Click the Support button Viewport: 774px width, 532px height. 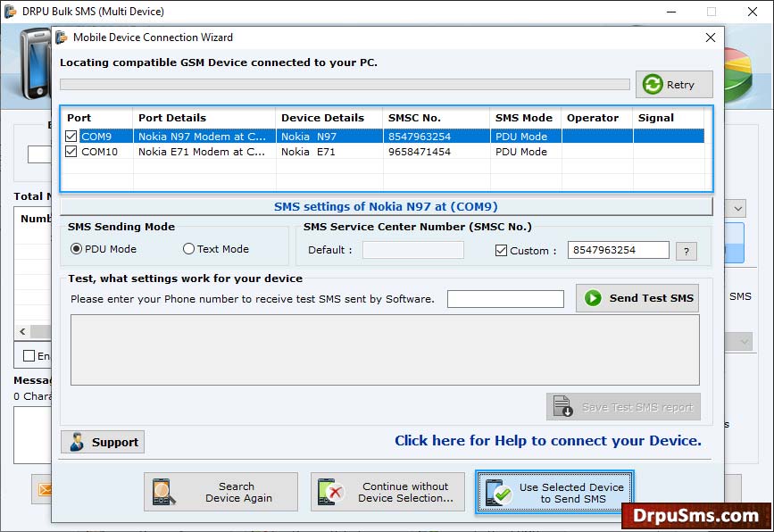pos(103,442)
